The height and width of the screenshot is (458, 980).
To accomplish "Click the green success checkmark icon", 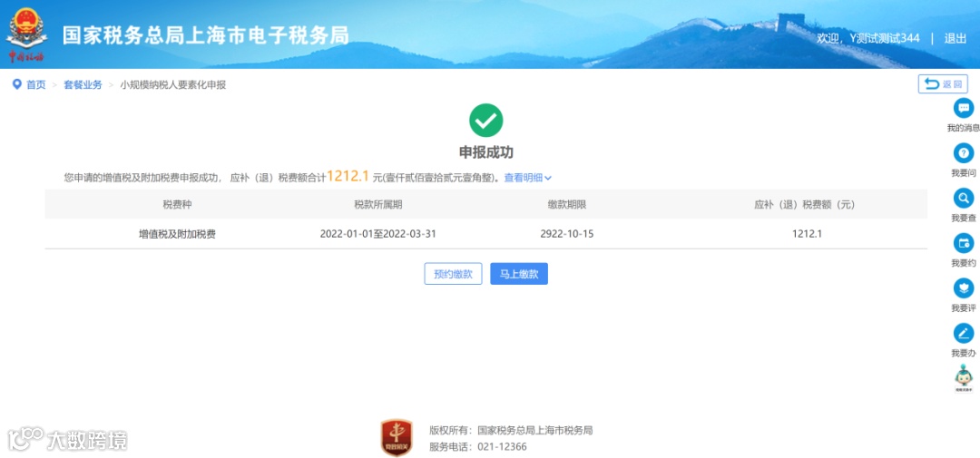I will [485, 121].
